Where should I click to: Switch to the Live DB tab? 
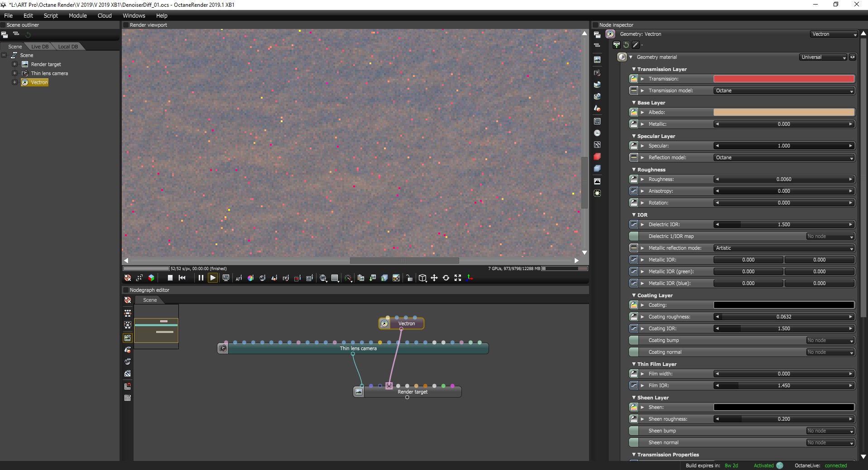[40, 47]
